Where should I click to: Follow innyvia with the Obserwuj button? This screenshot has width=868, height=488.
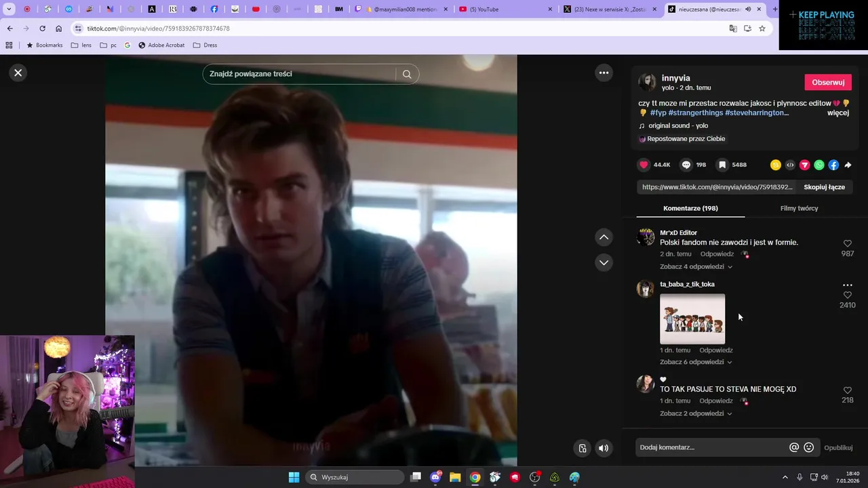pyautogui.click(x=828, y=82)
